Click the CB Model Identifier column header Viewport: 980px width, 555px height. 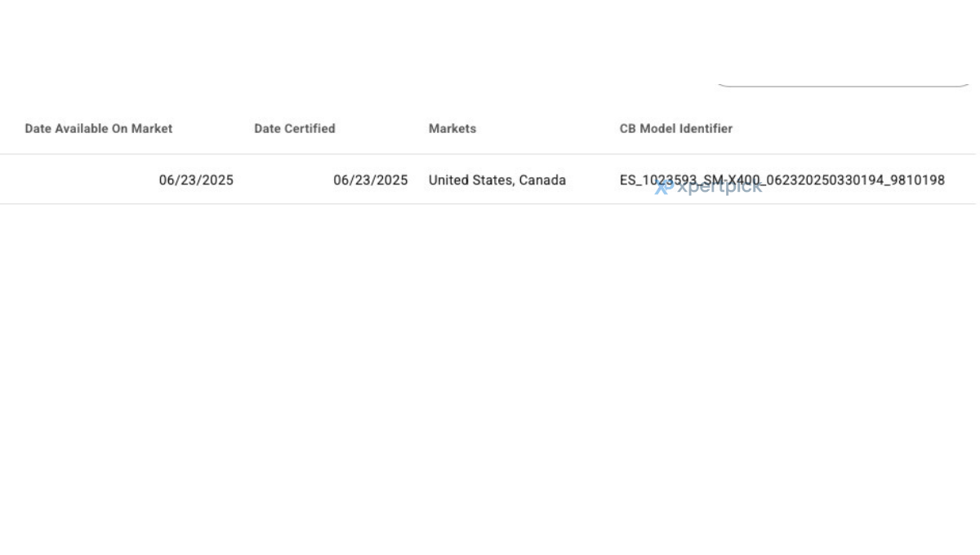[676, 128]
